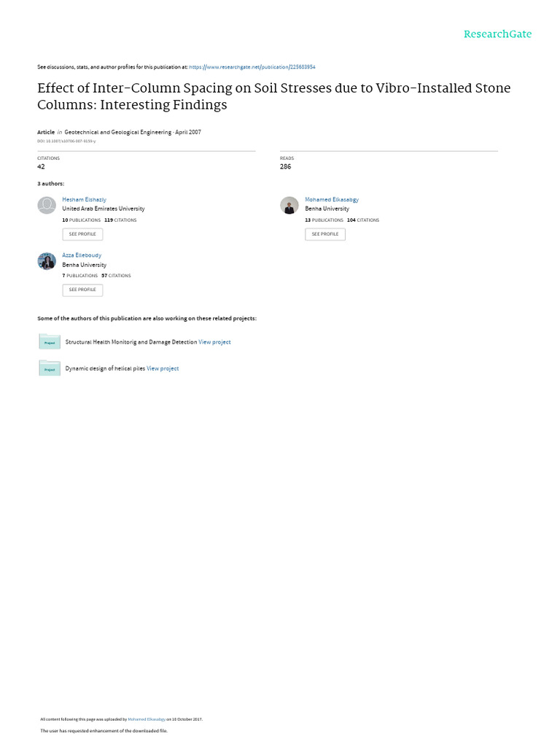Click See Profile under Mohamed Elkasabgy
Viewport: 560px width, 747px height.
325,234
